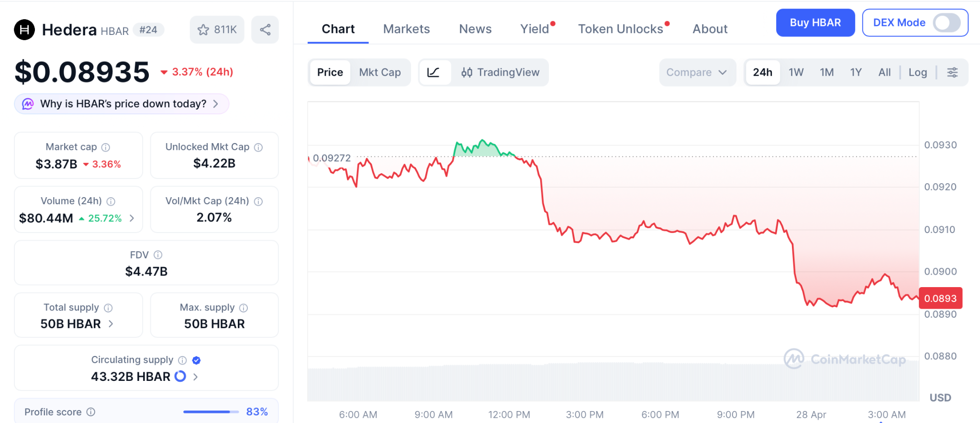This screenshot has width=980, height=423.
Task: Click the Buy HBAR button
Action: pos(815,22)
